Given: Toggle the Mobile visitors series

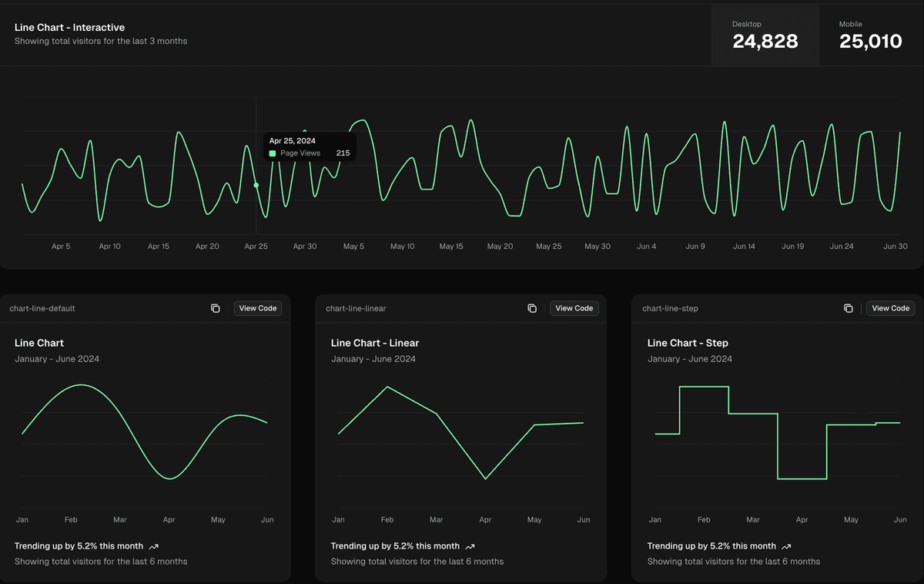Looking at the screenshot, I should tap(871, 35).
